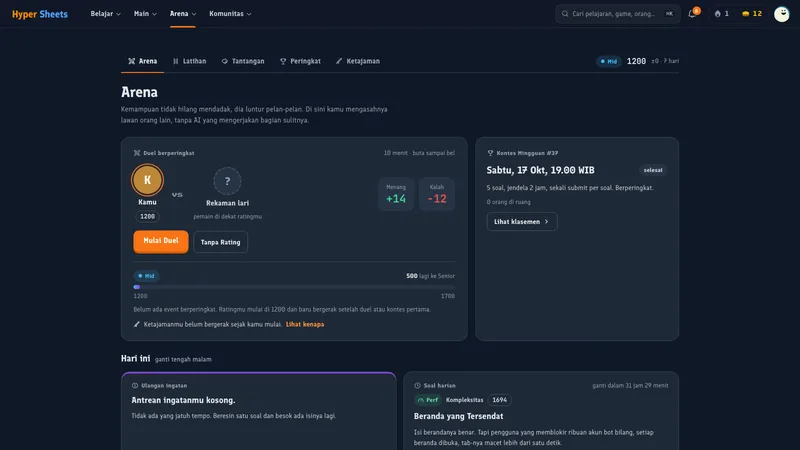800x450 pixels.
Task: Click the Mid badge above progress bar
Action: 146,276
